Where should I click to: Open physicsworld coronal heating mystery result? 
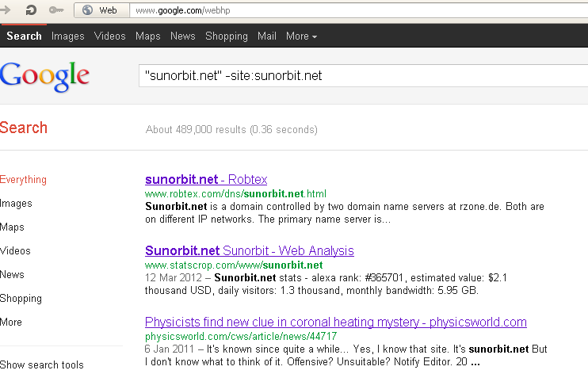click(336, 322)
